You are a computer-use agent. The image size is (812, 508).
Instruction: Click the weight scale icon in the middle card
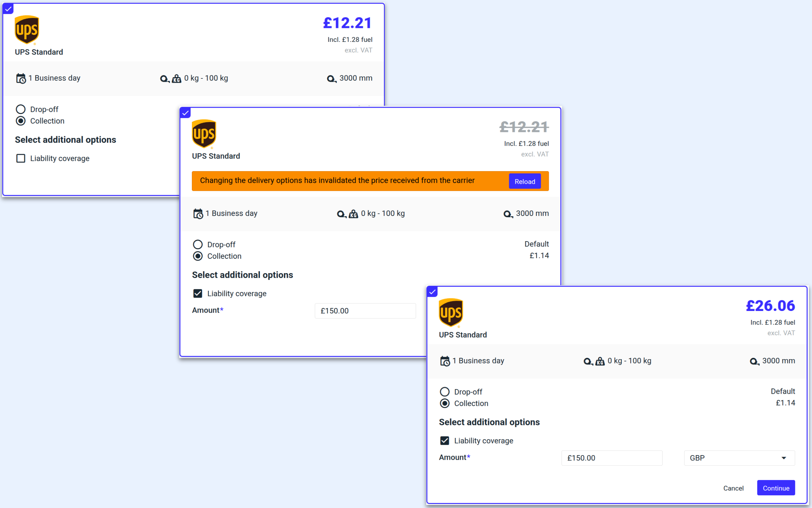pos(353,214)
